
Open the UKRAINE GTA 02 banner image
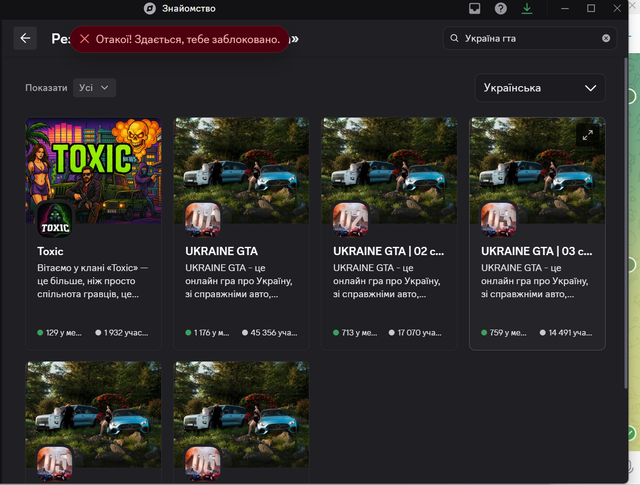(x=389, y=171)
